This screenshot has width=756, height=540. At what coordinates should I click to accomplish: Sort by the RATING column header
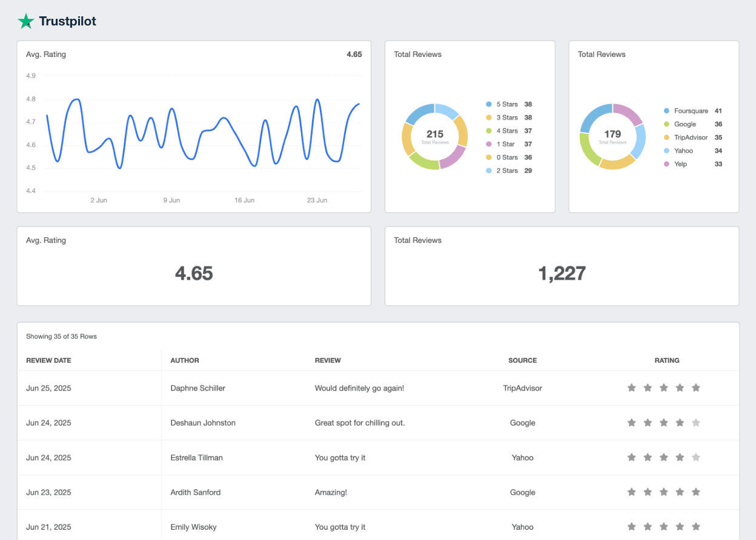click(667, 360)
